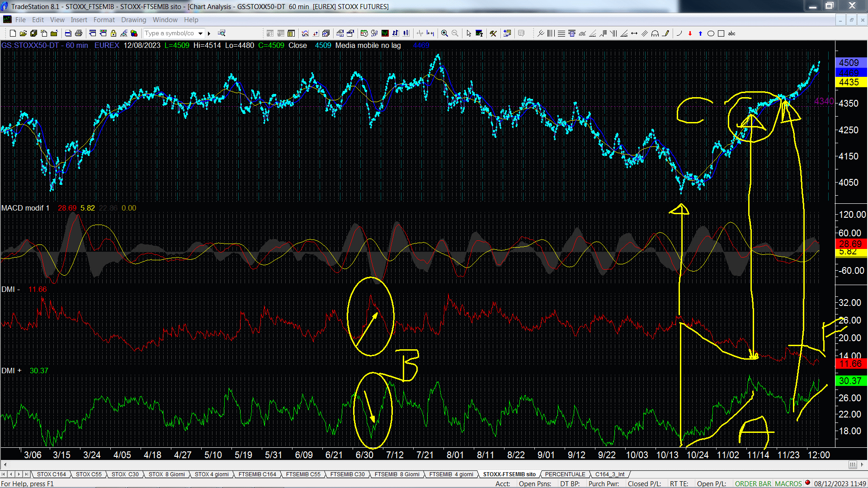
Task: Click the first-tab navigation arrow
Action: [4, 474]
